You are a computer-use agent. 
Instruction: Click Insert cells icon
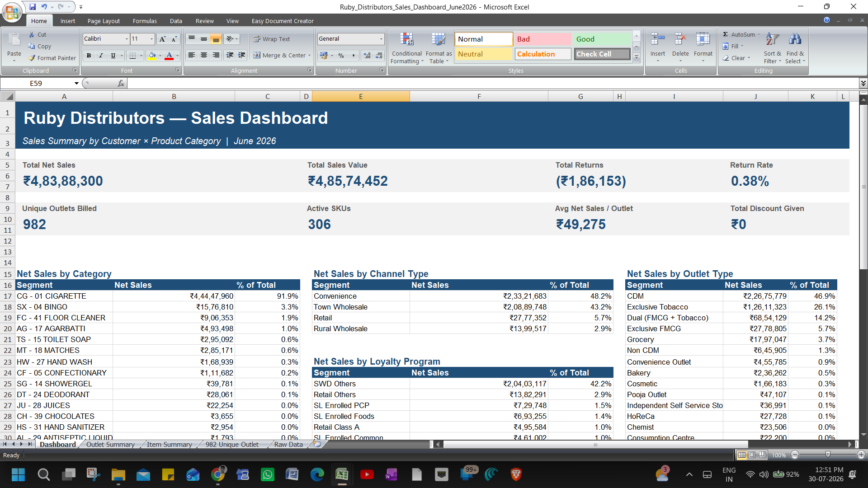658,39
